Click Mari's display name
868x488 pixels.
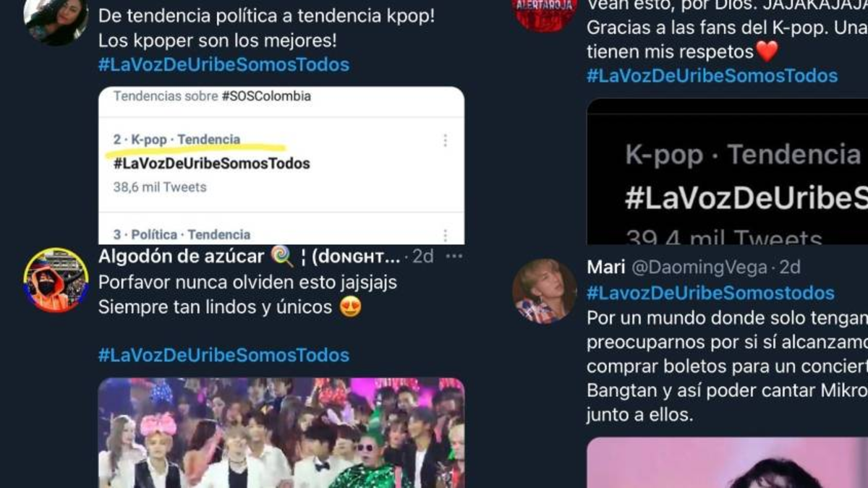[x=606, y=267]
